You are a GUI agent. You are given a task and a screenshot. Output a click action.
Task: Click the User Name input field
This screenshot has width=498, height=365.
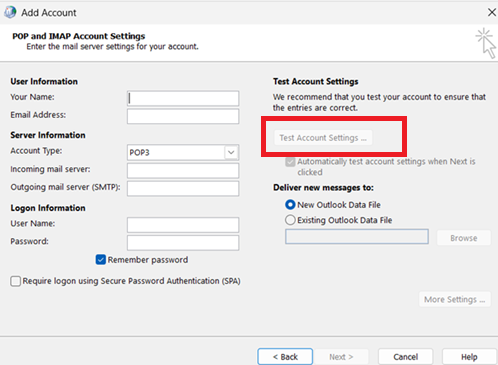tap(183, 225)
